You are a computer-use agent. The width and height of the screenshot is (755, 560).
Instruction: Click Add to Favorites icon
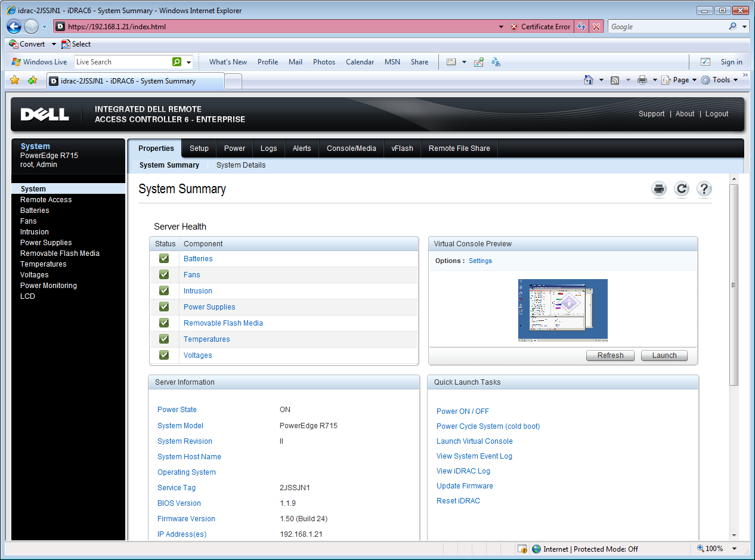32,81
